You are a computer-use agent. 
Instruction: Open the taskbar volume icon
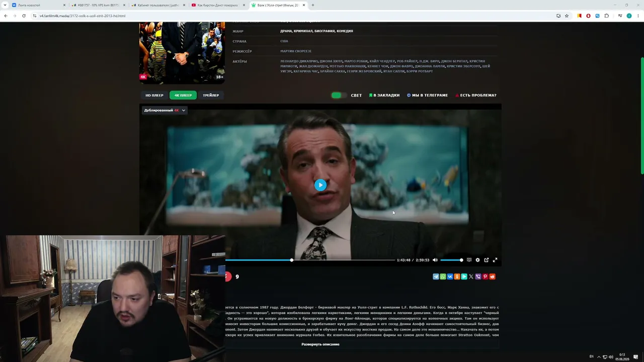(611, 357)
